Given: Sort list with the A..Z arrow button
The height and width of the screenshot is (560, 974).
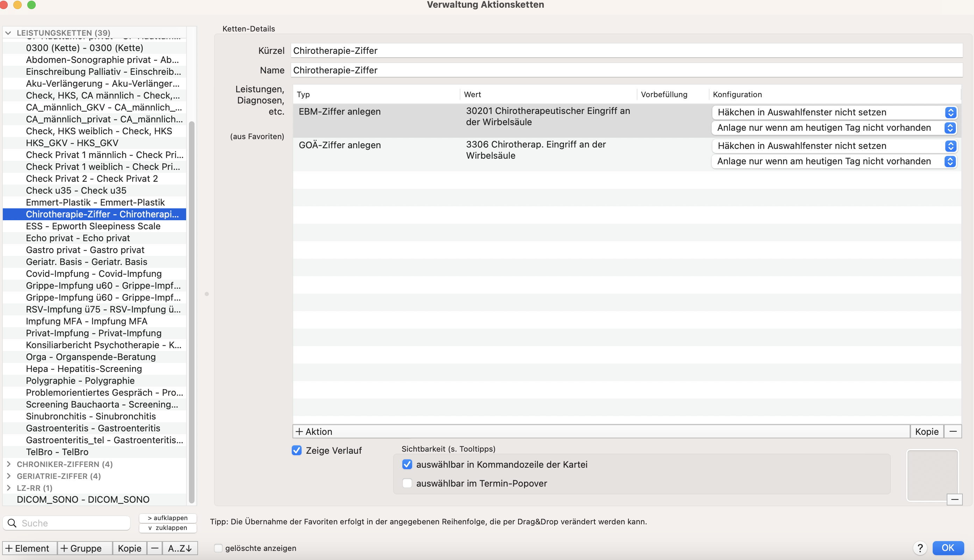Looking at the screenshot, I should [180, 548].
